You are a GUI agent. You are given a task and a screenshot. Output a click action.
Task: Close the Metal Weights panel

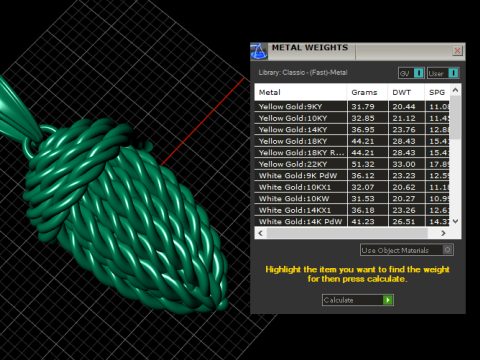tap(457, 51)
